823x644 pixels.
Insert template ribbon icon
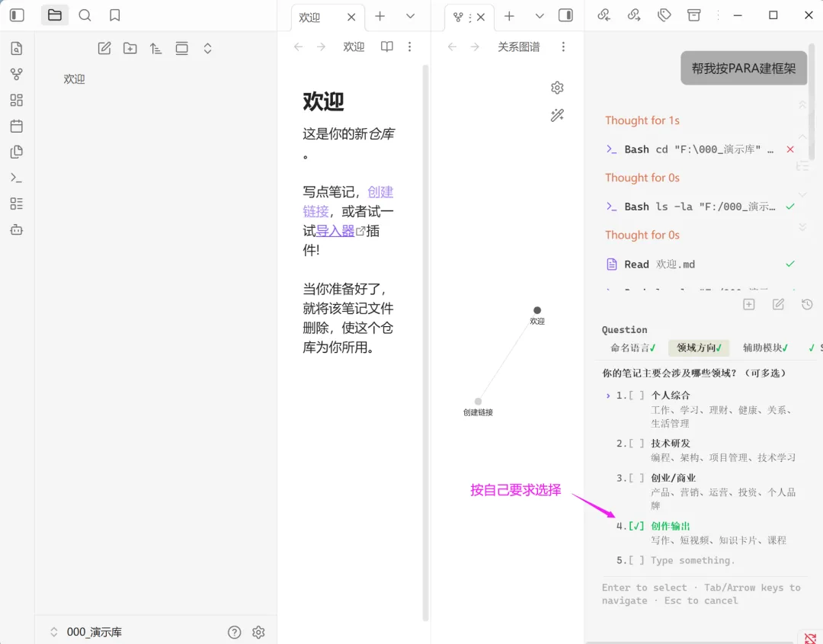pyautogui.click(x=16, y=152)
